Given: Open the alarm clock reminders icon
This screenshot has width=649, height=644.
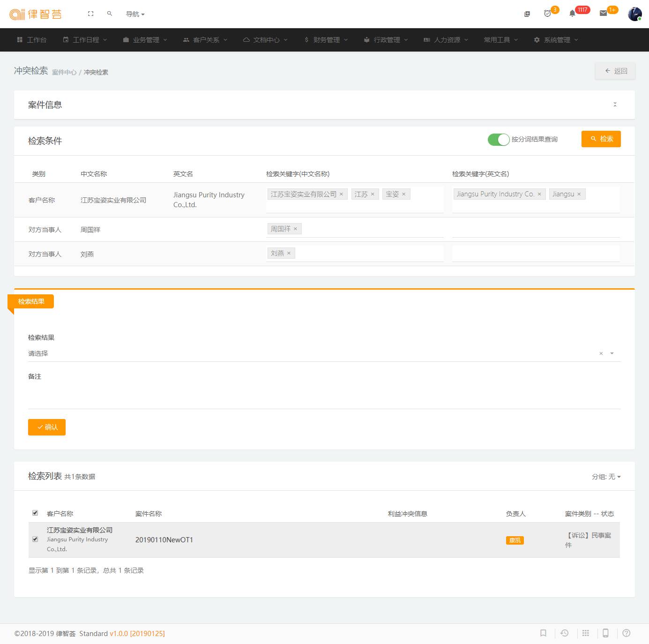Looking at the screenshot, I should click(x=547, y=14).
